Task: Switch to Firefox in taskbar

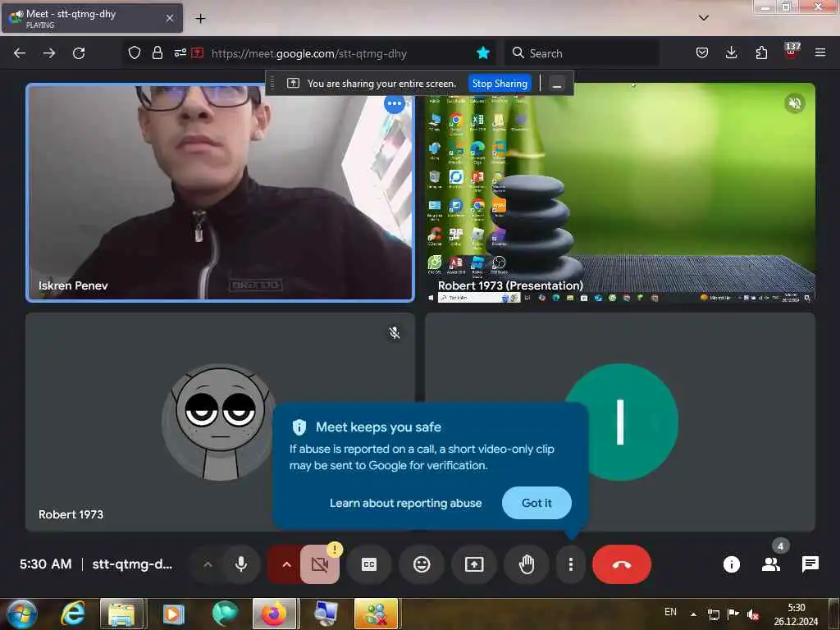Action: click(274, 614)
